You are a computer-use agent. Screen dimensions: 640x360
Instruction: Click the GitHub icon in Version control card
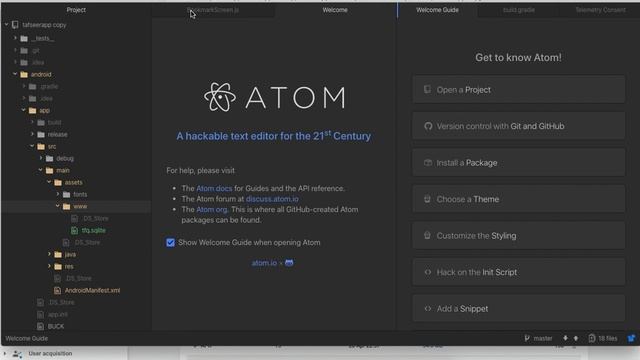tap(428, 126)
